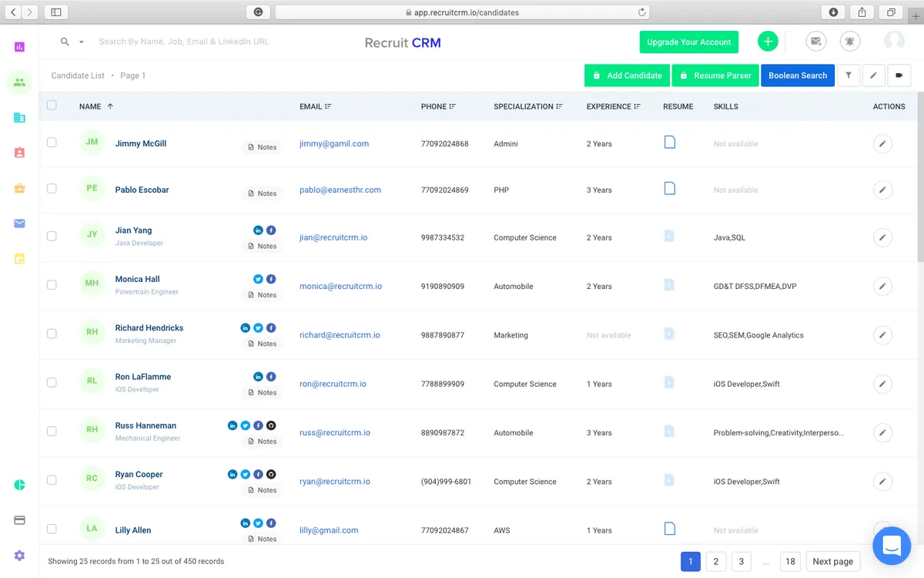Image resolution: width=924 pixels, height=578 pixels.
Task: Click the Boolean Search button
Action: [x=797, y=76]
